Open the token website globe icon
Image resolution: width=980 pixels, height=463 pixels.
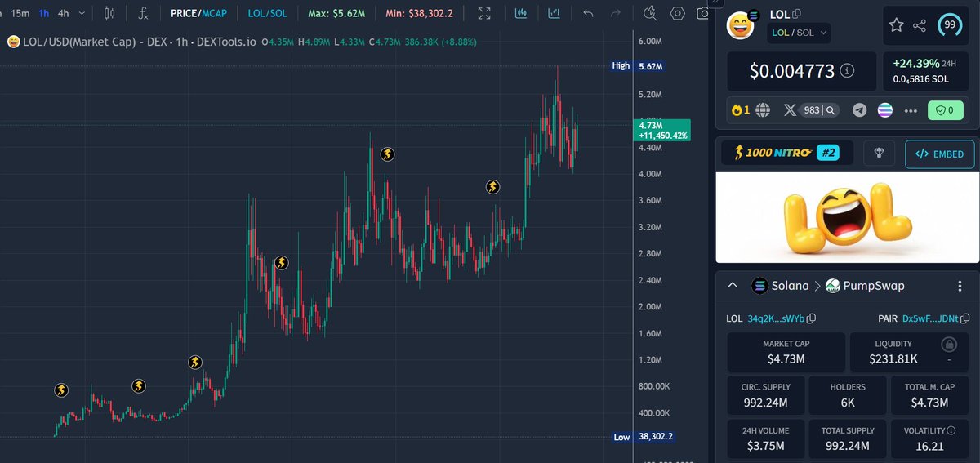click(x=762, y=109)
